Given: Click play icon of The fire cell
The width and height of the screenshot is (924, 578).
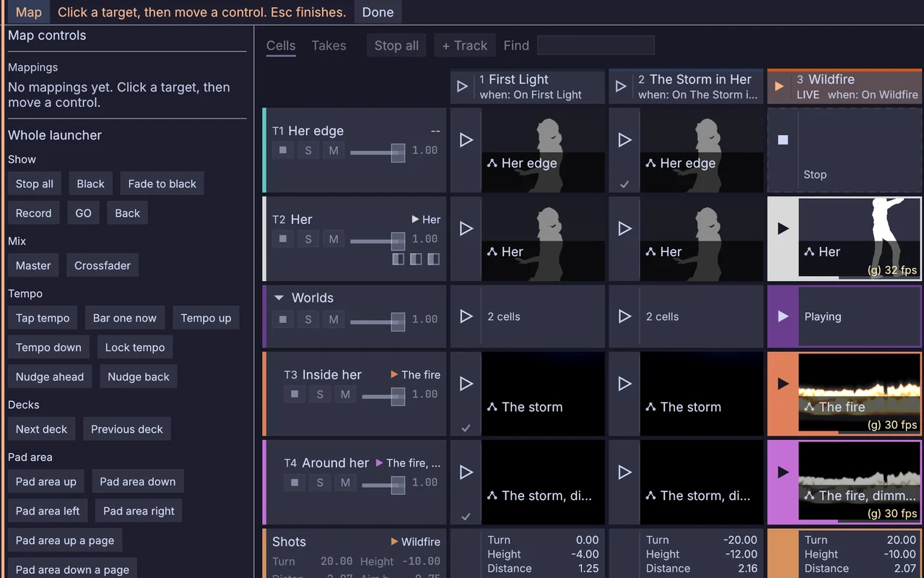Looking at the screenshot, I should (x=783, y=384).
